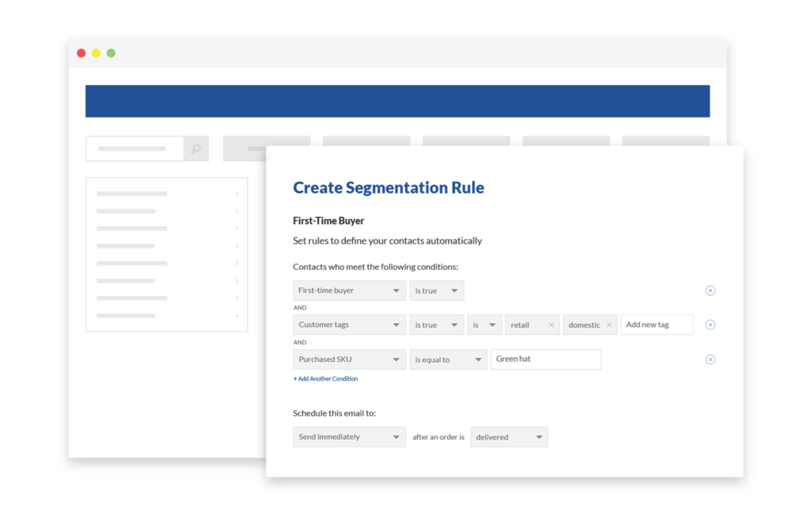Screen dimensions: 812x526
Task: Delete the domestic tag
Action: pos(609,324)
